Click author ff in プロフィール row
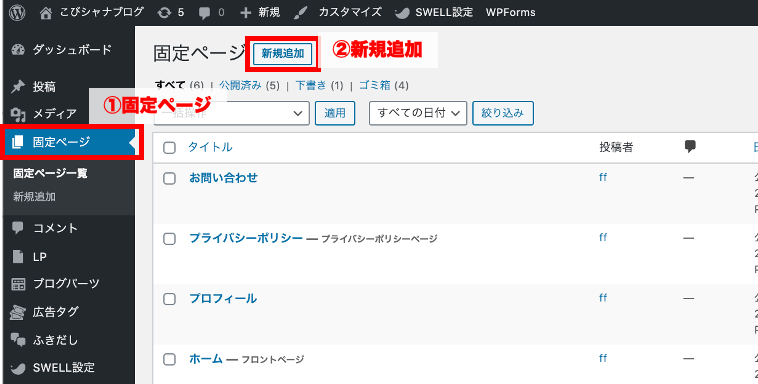Viewport: 758px width, 384px height. pyautogui.click(x=603, y=298)
